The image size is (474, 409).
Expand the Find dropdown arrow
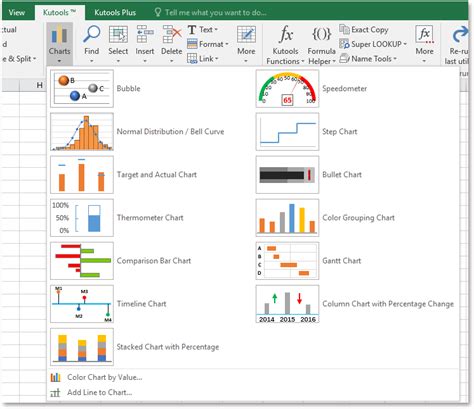92,61
